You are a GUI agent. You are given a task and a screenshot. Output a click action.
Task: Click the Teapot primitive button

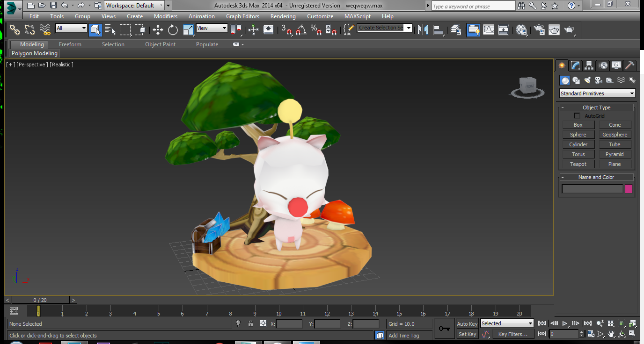pos(578,164)
